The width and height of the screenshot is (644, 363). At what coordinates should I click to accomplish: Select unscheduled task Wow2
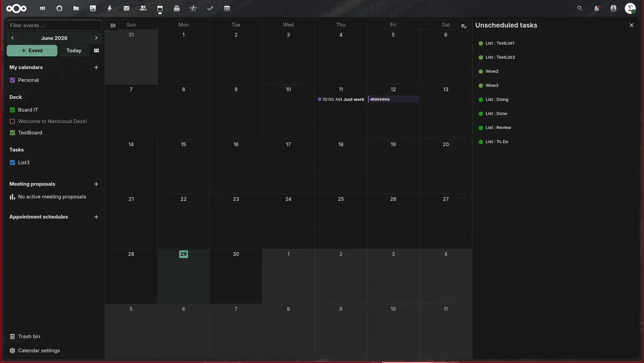click(x=492, y=71)
